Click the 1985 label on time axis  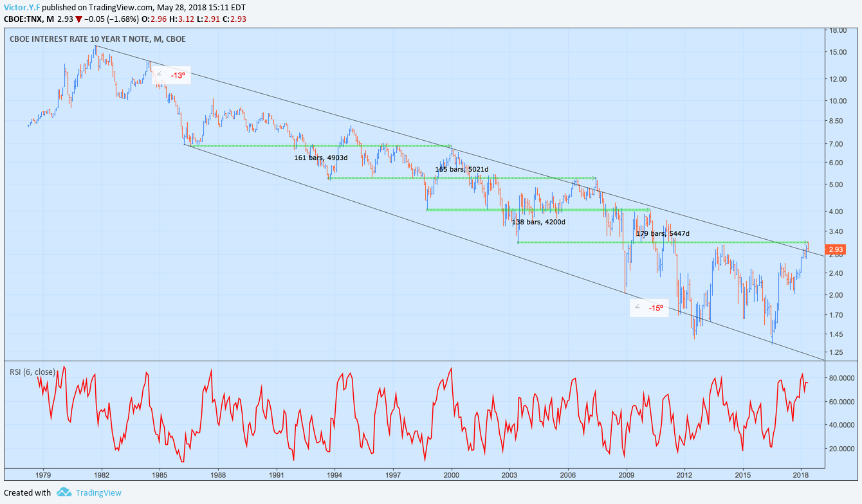[x=160, y=475]
